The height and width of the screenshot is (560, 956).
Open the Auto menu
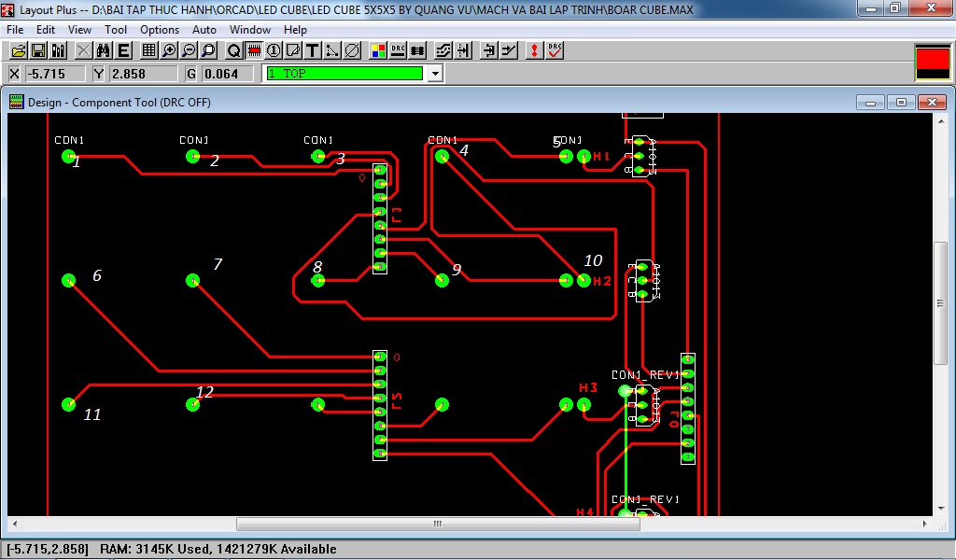(204, 30)
